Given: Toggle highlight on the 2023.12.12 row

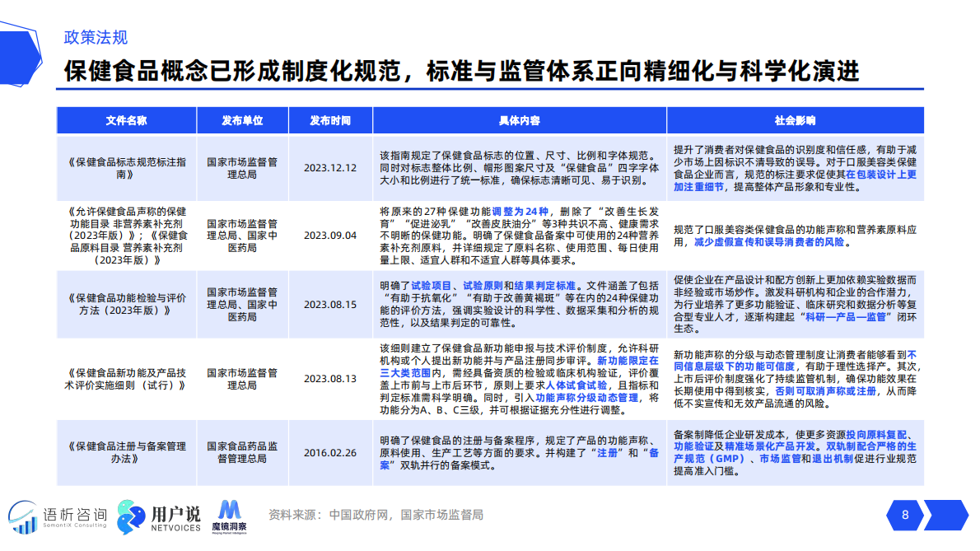Looking at the screenshot, I should pyautogui.click(x=494, y=166).
